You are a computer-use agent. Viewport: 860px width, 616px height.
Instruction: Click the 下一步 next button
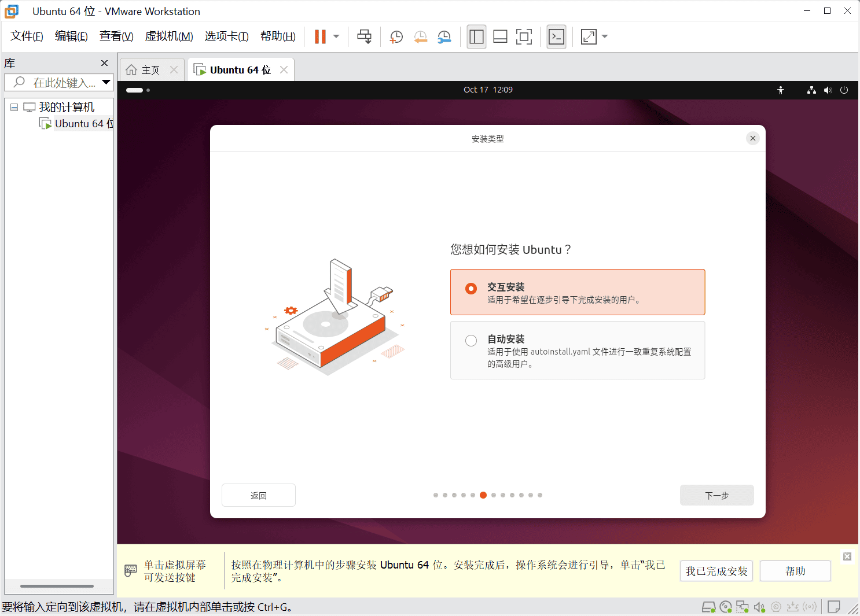717,495
